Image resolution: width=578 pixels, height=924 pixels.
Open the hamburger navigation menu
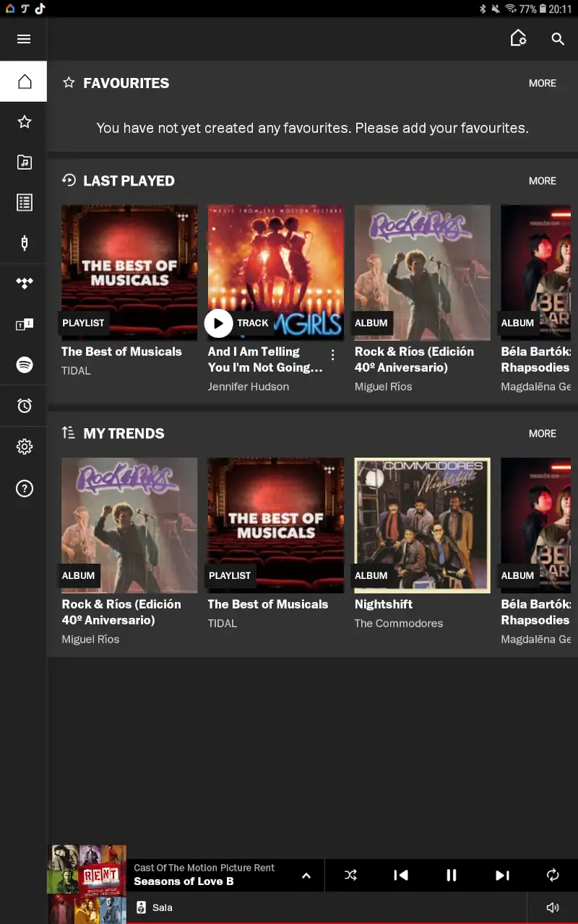click(24, 39)
